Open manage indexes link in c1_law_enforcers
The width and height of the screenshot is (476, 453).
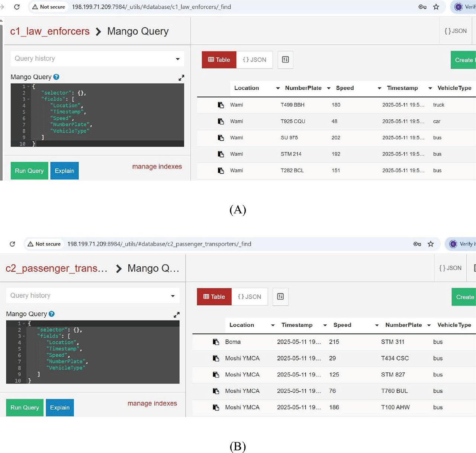coord(157,167)
